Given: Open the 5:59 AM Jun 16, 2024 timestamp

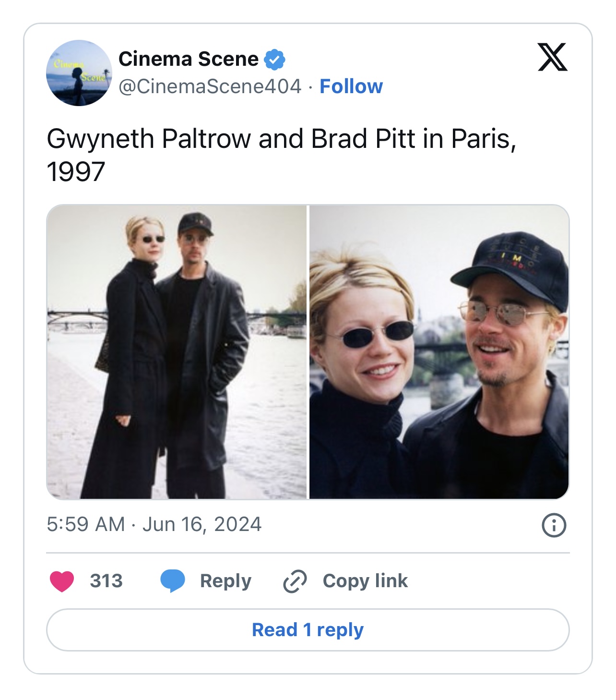Looking at the screenshot, I should click(x=154, y=524).
